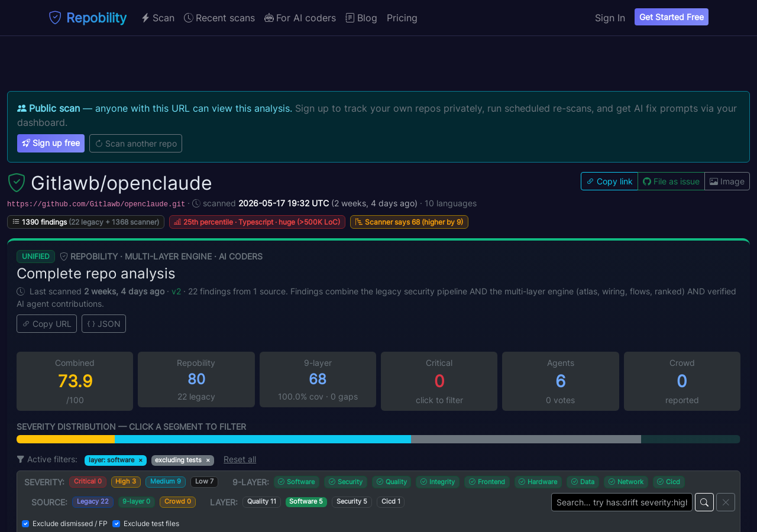Select the Combined 73.9 score card
This screenshot has height=532, width=757.
[75, 381]
